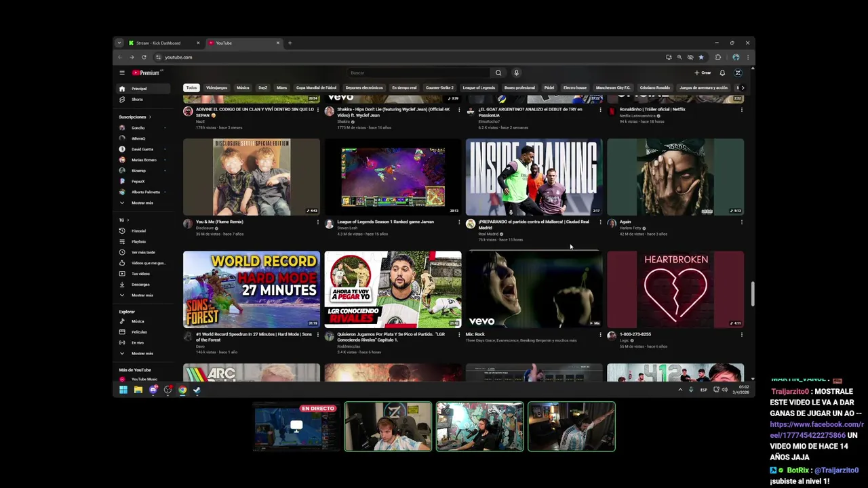Open LGR Conociendo Rivales thumbnail
Image resolution: width=868 pixels, height=488 pixels.
click(393, 289)
